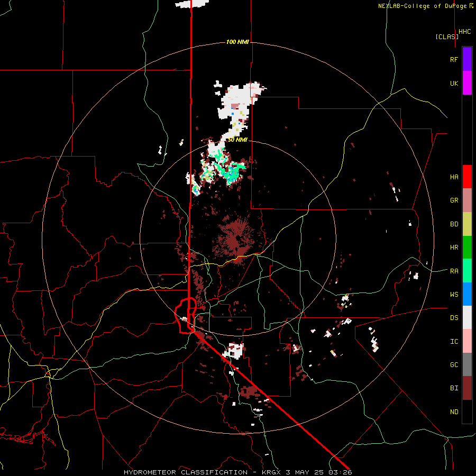Click the 'BI' legend label
Viewport: 476px width, 476px height.
(454, 388)
